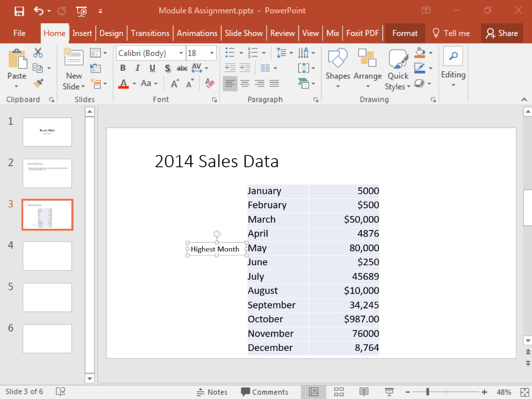Open the Comments pane button
Viewport: 532px width, 399px height.
264,392
